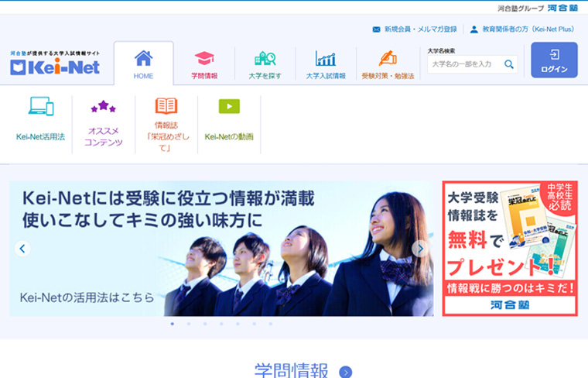
Task: Open 大学を探す menu item
Action: pyautogui.click(x=265, y=65)
